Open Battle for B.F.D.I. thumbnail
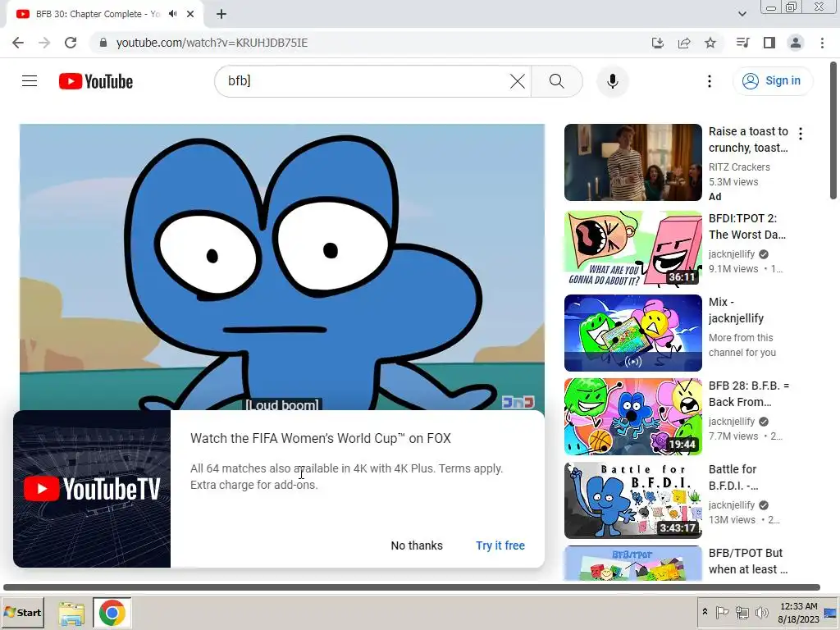 coord(632,500)
